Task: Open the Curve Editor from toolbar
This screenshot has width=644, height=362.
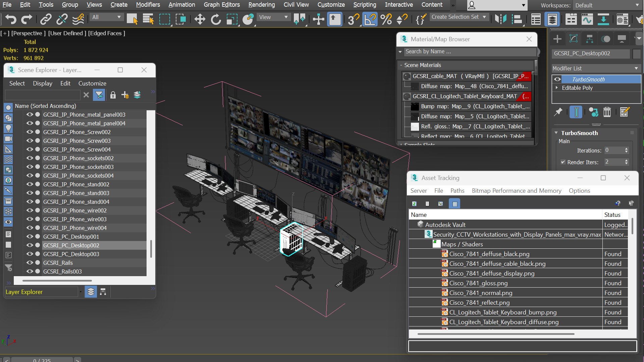Action: coord(587,19)
